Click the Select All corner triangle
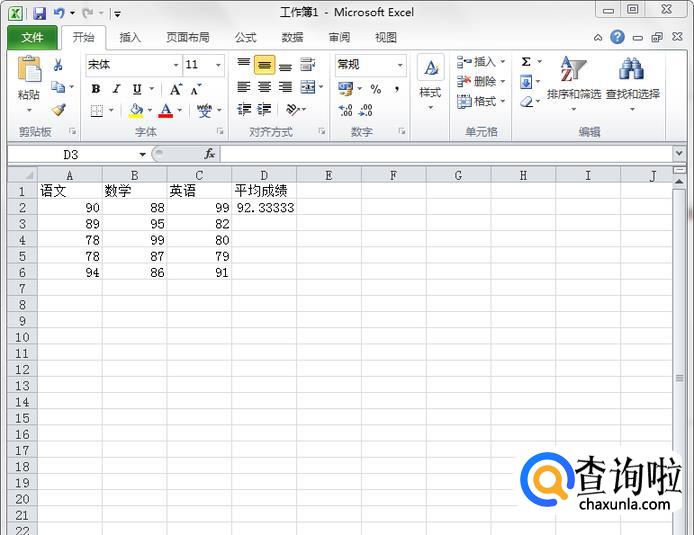 pos(23,175)
